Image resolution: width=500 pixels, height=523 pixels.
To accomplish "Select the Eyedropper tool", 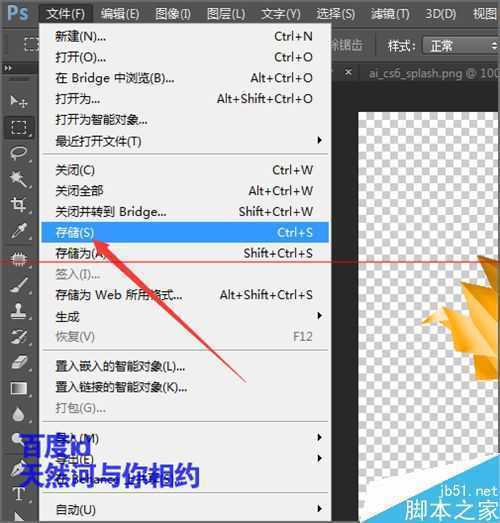I will click(18, 230).
